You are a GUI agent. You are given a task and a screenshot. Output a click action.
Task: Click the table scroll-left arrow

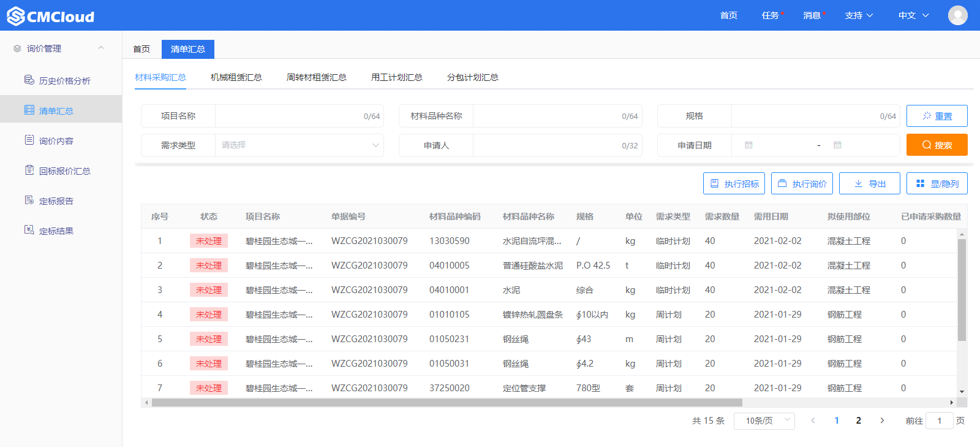tap(146, 403)
